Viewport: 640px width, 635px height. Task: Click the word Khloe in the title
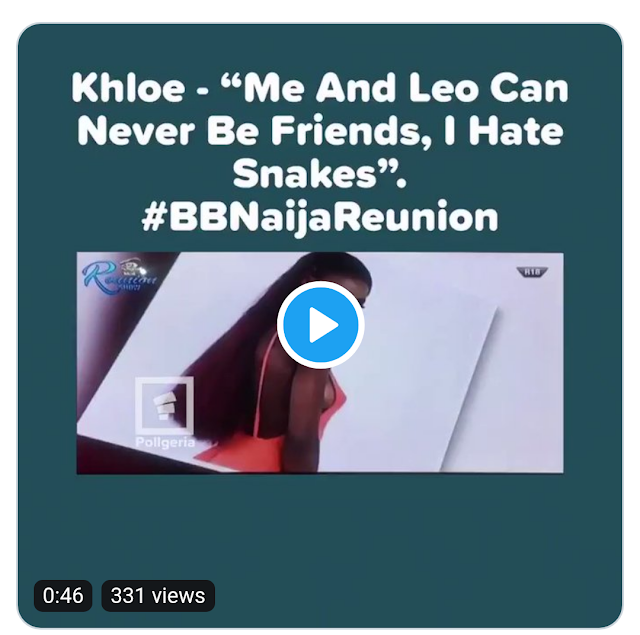coord(128,88)
